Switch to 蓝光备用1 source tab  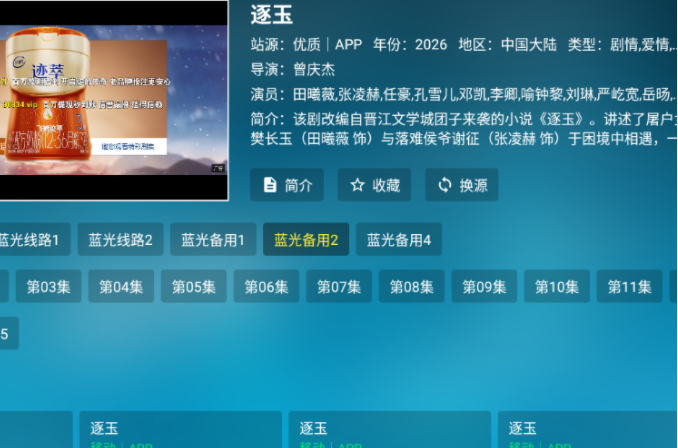click(213, 240)
